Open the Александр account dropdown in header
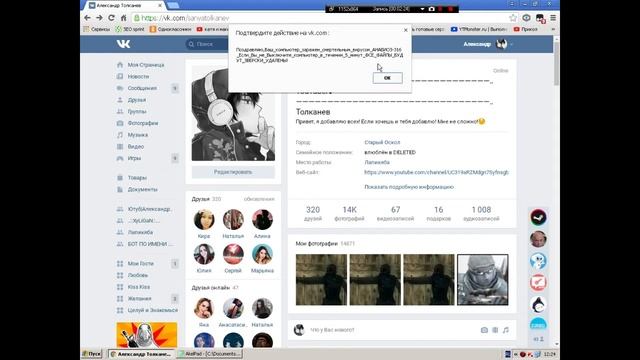 click(x=488, y=44)
